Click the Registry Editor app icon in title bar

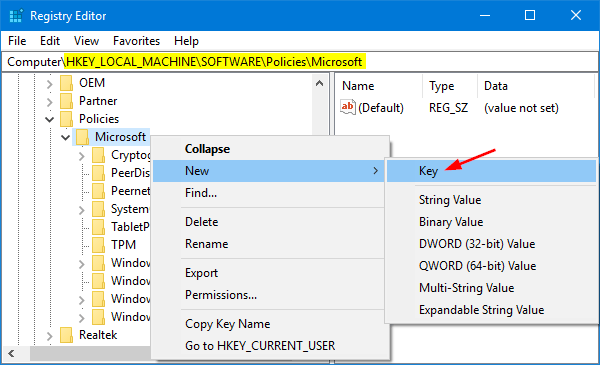click(x=15, y=16)
